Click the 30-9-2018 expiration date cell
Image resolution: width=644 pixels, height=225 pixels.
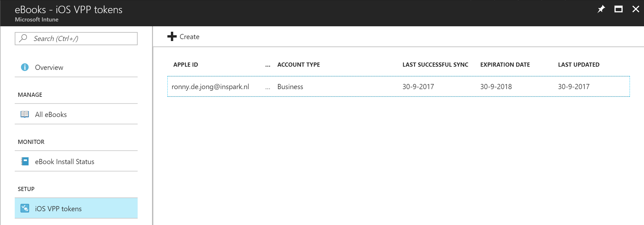coord(496,87)
